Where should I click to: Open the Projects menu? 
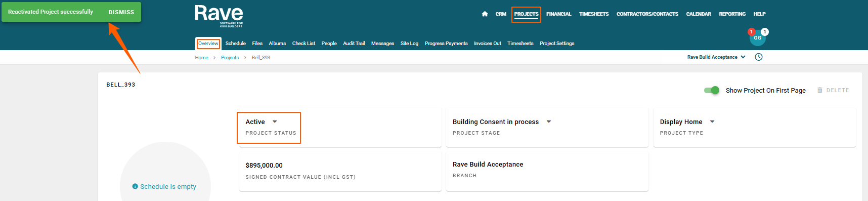coord(526,14)
